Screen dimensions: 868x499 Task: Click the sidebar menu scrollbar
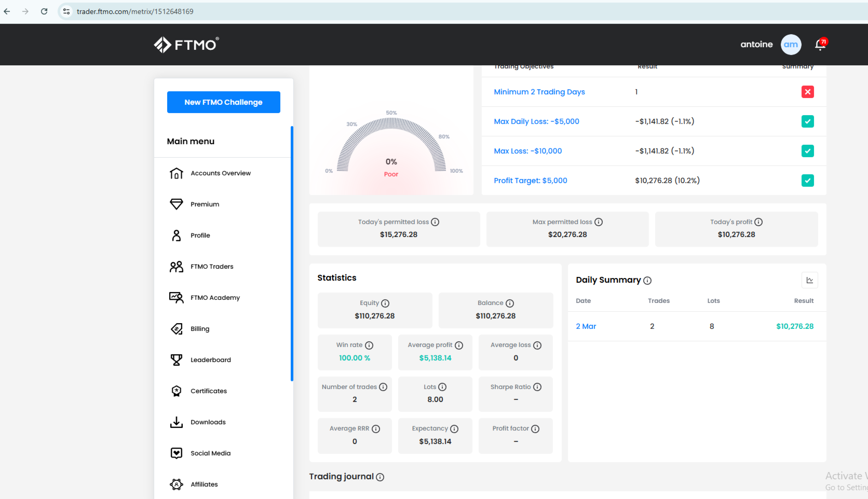tap(292, 254)
